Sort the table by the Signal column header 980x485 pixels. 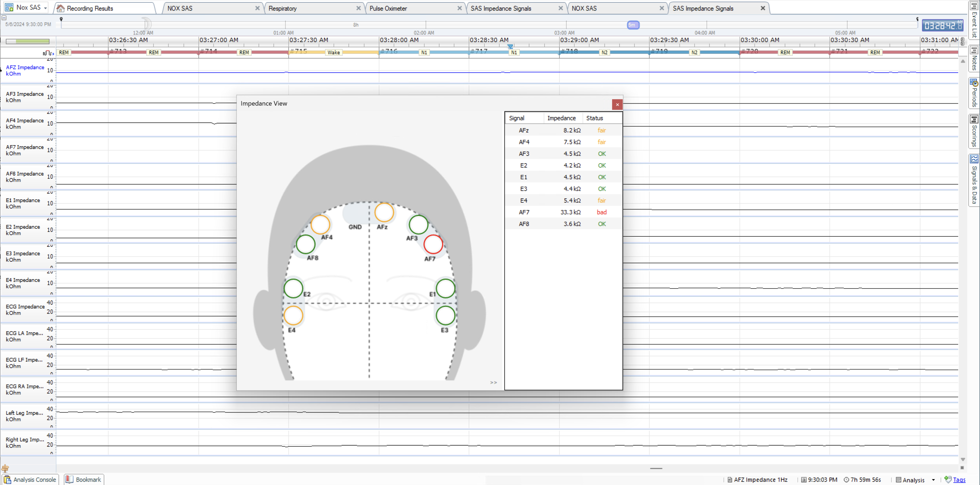(x=525, y=118)
